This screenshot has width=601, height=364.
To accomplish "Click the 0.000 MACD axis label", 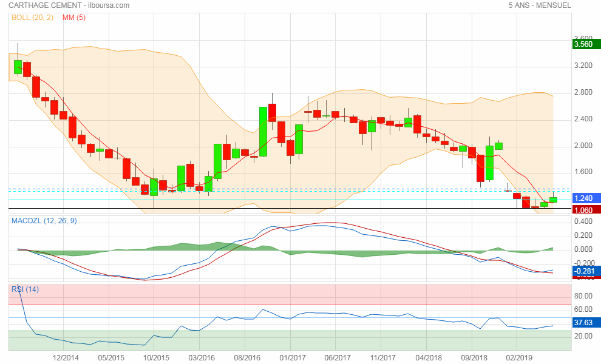I will tap(583, 249).
